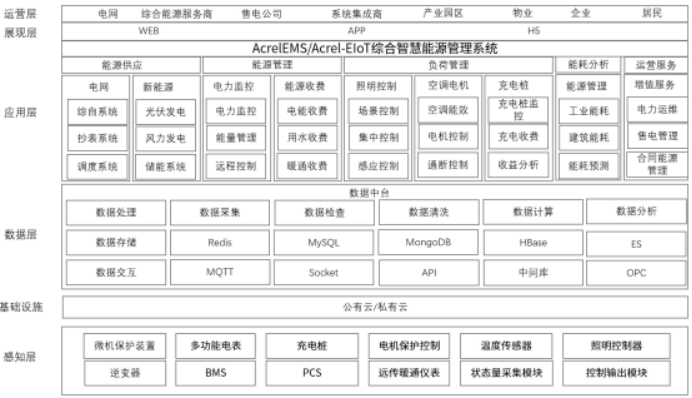692x398 pixels.
Task: Click the 工业能耗 box
Action: click(589, 111)
